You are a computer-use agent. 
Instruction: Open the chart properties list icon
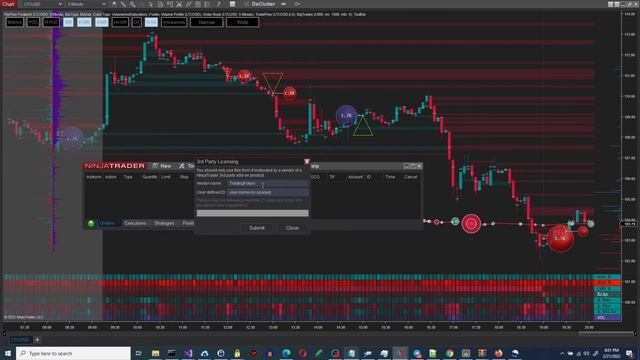click(x=207, y=4)
